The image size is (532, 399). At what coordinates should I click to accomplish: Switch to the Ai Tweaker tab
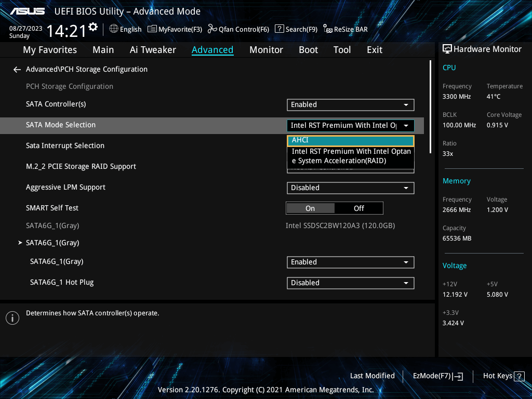coord(153,50)
